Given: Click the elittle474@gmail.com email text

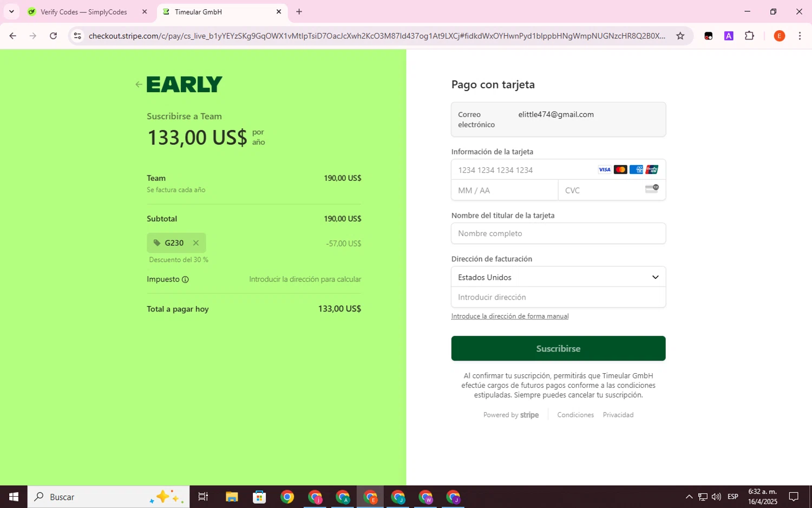Looking at the screenshot, I should (x=556, y=114).
